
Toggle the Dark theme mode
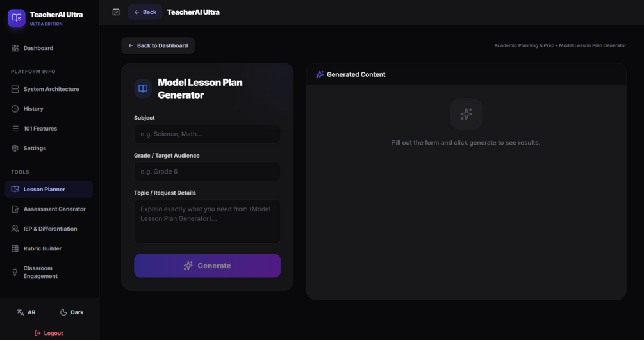tap(72, 312)
